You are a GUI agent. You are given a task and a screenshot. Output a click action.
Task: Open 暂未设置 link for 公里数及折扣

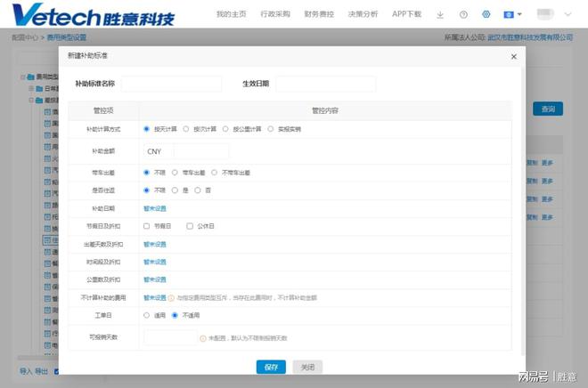(154, 279)
